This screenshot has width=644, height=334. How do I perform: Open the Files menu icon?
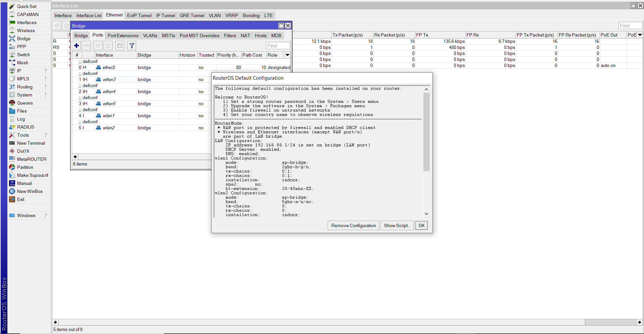tap(12, 111)
